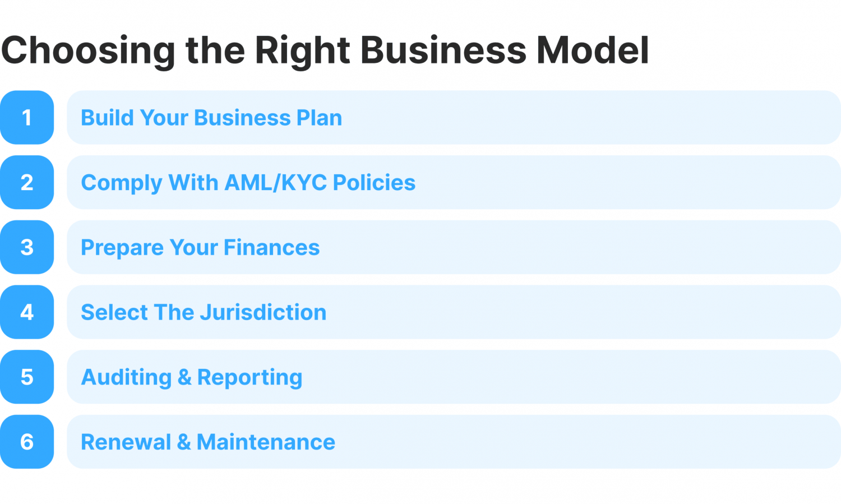Select the number 4 step badge
Screen dimensions: 841x504
click(27, 312)
